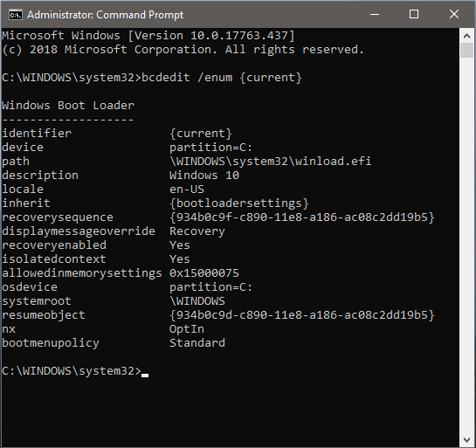The height and width of the screenshot is (448, 476).
Task: Click the 'identifier' field name
Action: (x=37, y=134)
